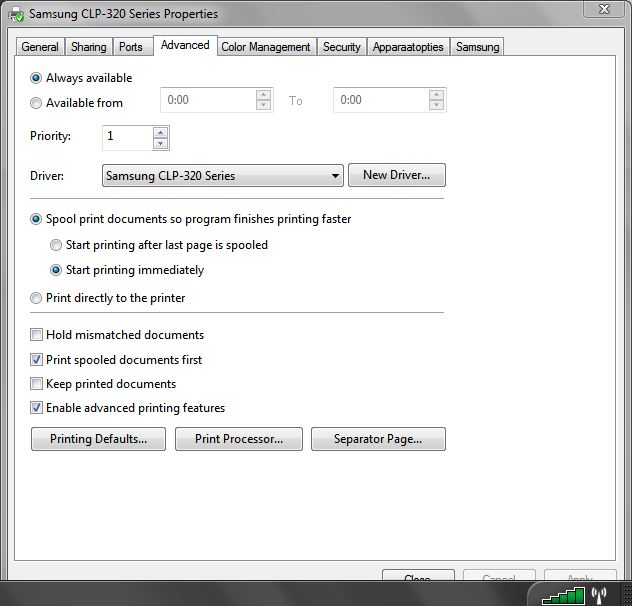Click the wireless antenna tray icon
Viewport: 632px width, 606px height.
tap(599, 595)
